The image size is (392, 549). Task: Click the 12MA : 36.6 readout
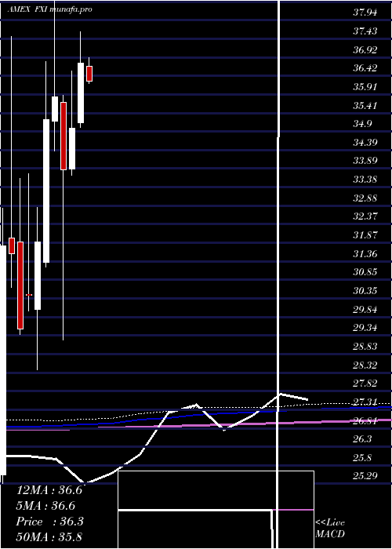49,490
